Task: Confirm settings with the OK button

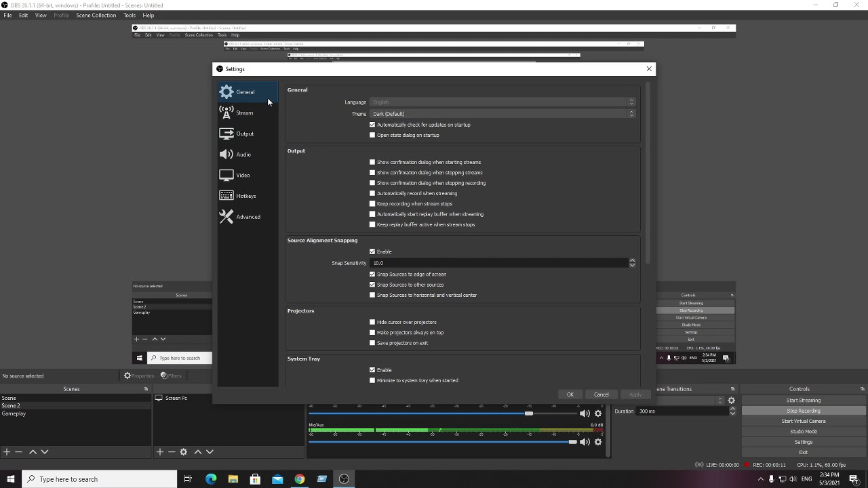Action: (x=570, y=394)
